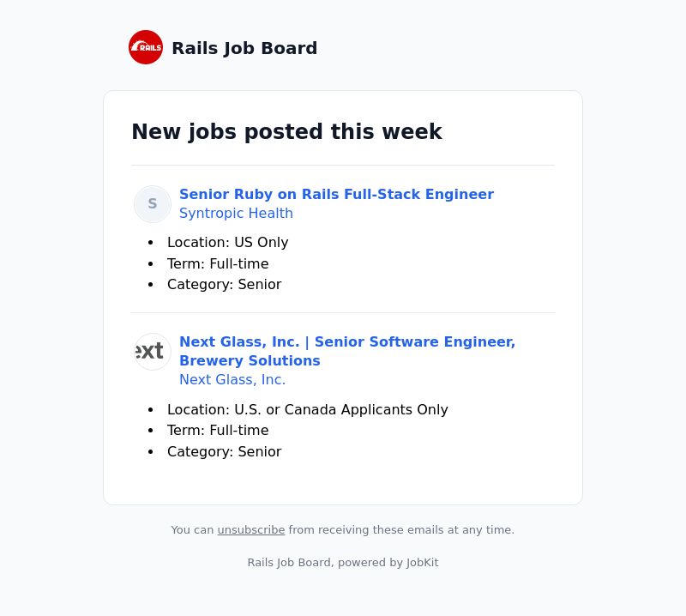
Task: Open Next Glass Senior Software Engineer job link
Action: click(x=347, y=351)
